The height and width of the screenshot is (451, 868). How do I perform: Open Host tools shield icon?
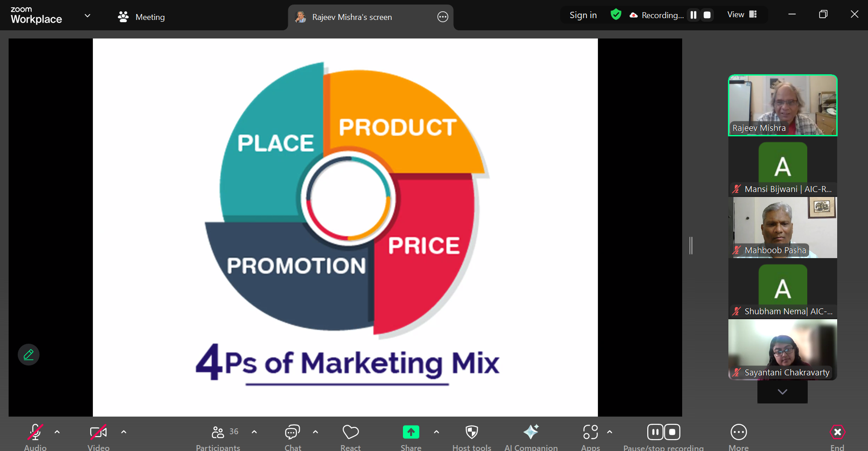pyautogui.click(x=471, y=432)
